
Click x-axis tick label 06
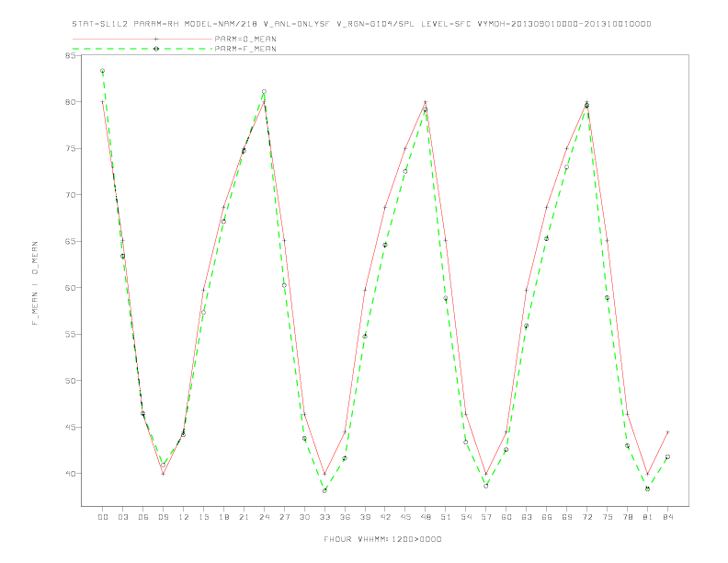pyautogui.click(x=143, y=517)
